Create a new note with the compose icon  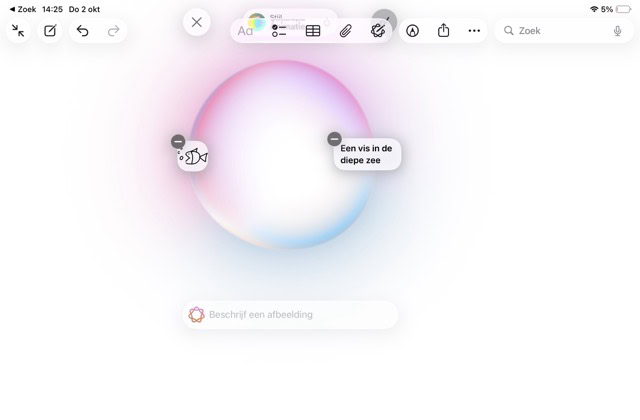(50, 31)
